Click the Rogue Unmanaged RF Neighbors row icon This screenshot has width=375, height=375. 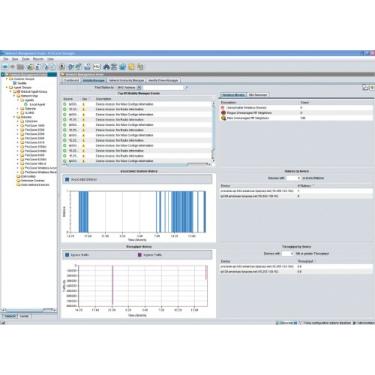point(223,113)
